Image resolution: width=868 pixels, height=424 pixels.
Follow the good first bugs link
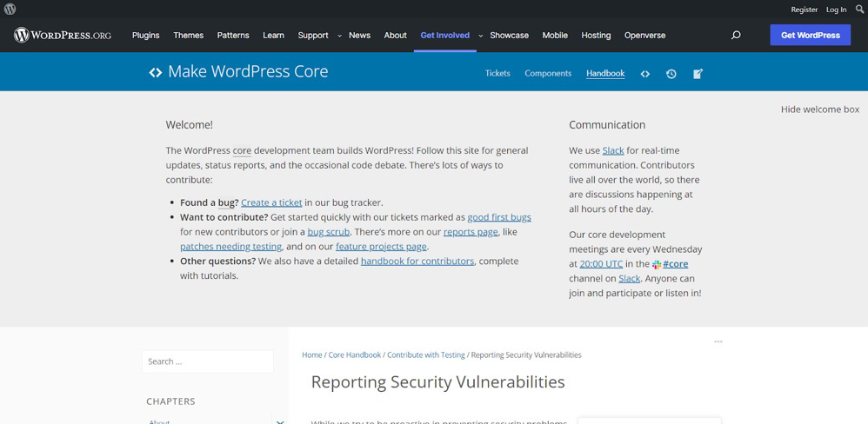[499, 217]
